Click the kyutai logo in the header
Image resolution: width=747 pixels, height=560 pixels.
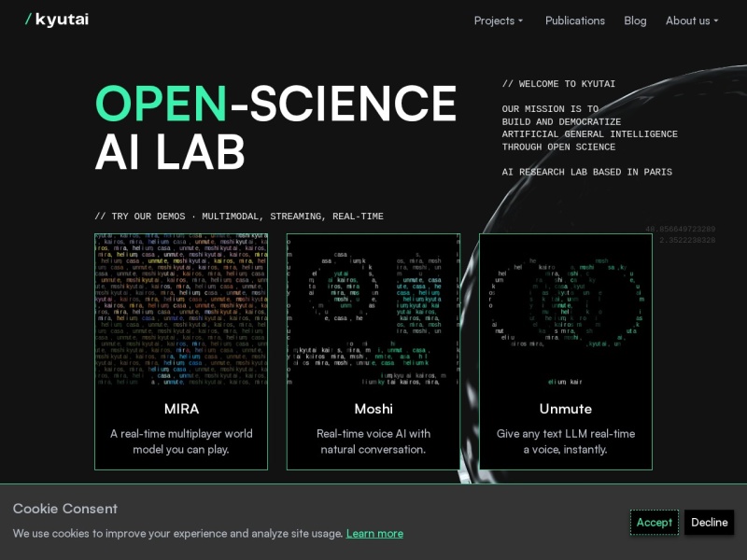tap(57, 20)
